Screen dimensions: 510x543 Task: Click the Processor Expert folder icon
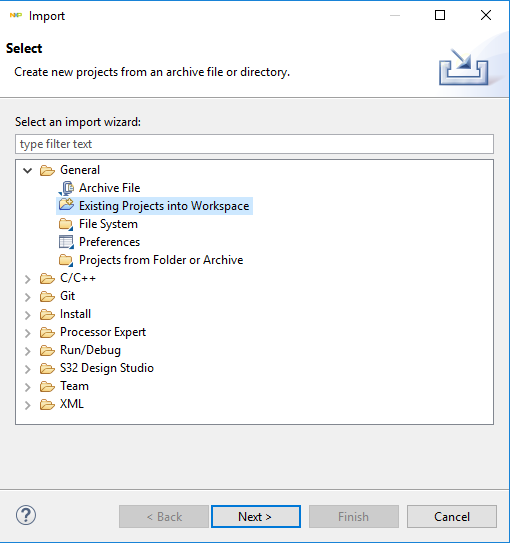[47, 332]
